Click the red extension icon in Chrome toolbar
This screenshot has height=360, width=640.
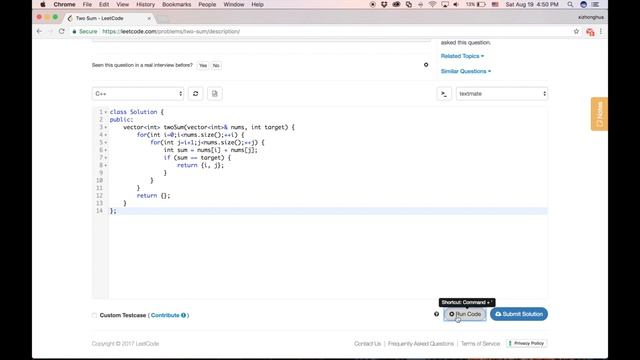tap(590, 31)
